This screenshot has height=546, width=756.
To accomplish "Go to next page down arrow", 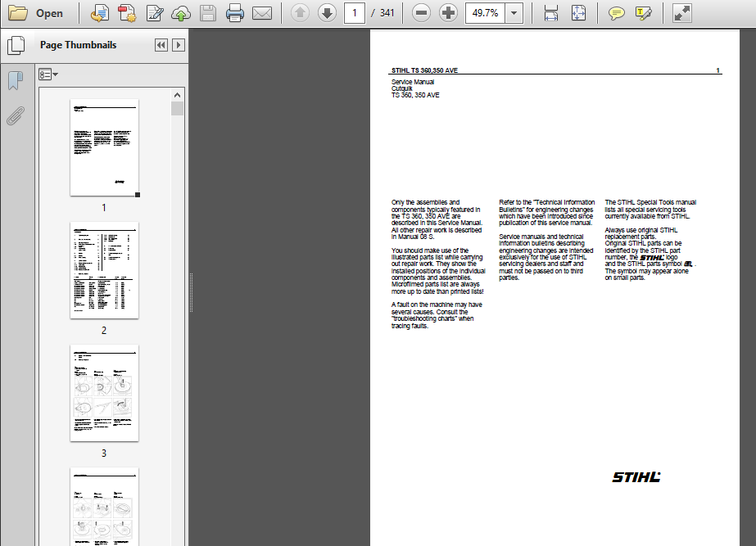I will (327, 13).
